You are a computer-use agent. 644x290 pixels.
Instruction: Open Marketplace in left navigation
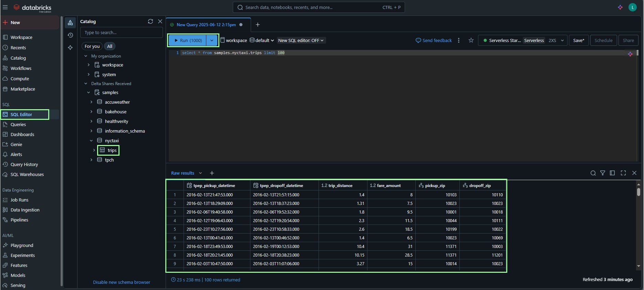pyautogui.click(x=23, y=89)
